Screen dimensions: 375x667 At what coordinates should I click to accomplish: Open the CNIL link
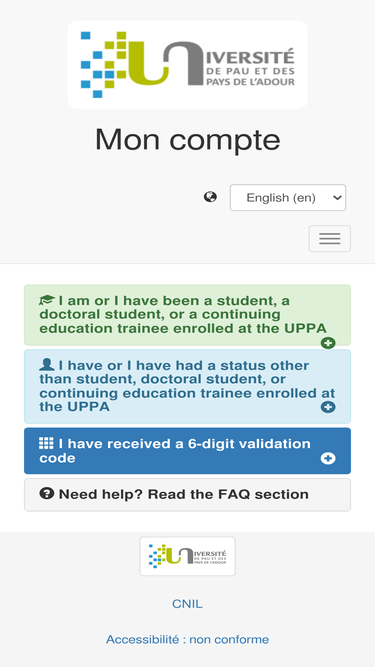(187, 604)
